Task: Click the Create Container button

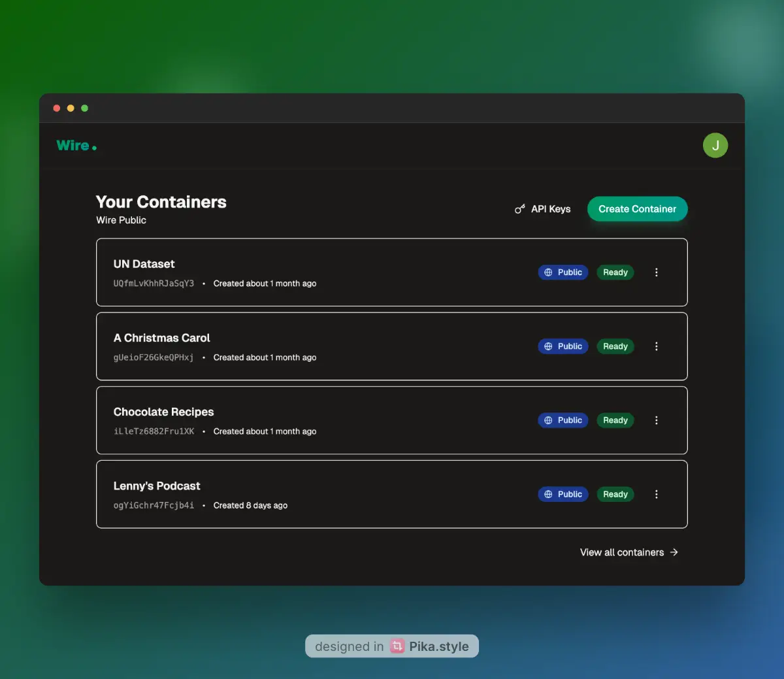Action: click(637, 209)
